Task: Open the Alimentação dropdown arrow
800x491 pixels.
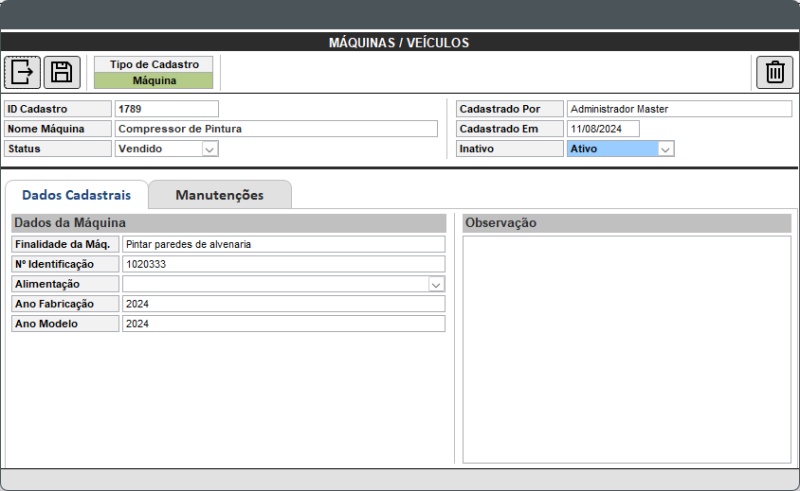Action: point(436,284)
